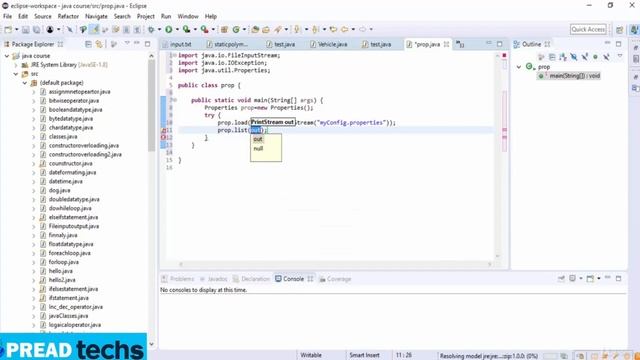Click the Quick Access search field
This screenshot has width=640, height=360.
588,29
